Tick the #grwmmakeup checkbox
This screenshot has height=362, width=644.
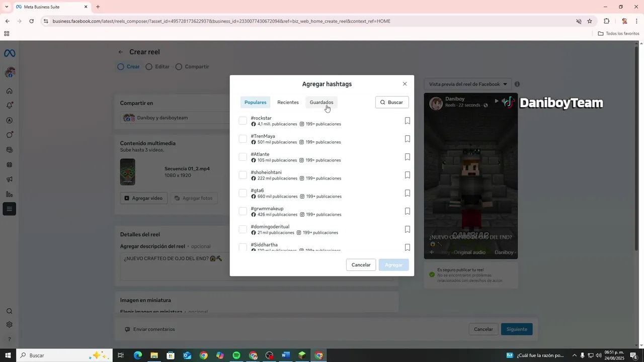tap(243, 211)
